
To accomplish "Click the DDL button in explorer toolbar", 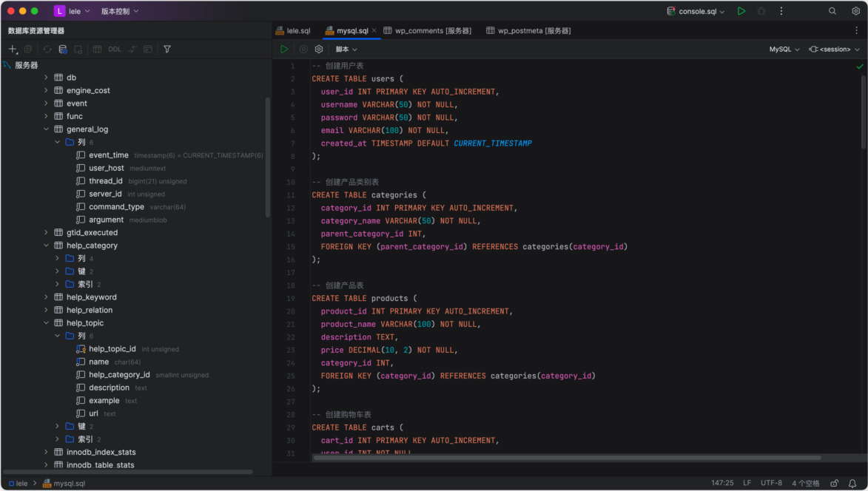I will [115, 50].
